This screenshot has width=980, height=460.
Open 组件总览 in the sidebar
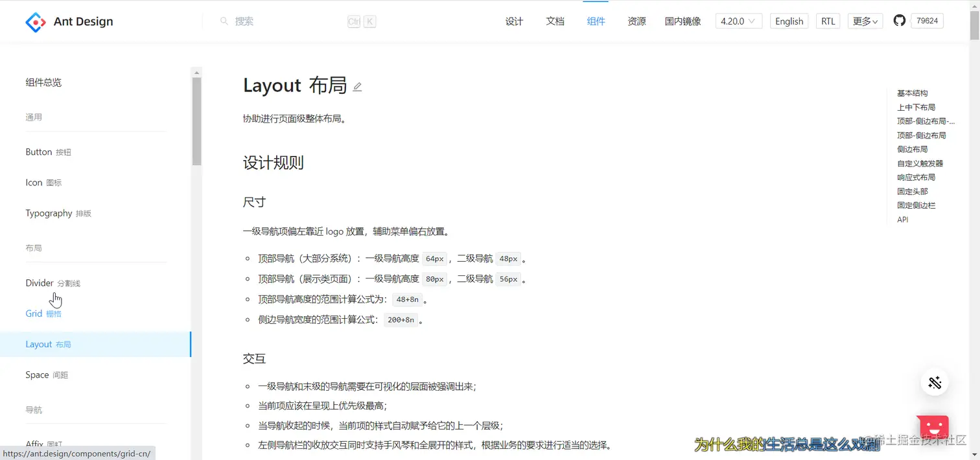pyautogui.click(x=43, y=82)
